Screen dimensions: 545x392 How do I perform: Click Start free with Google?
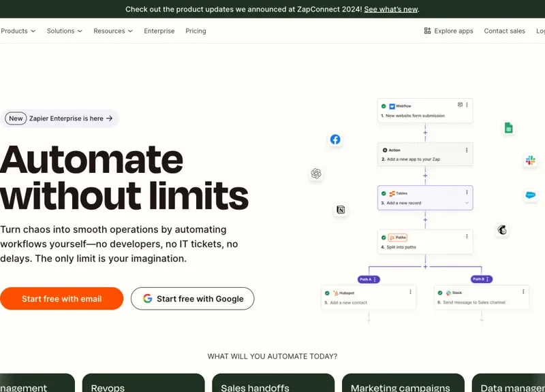click(x=192, y=298)
